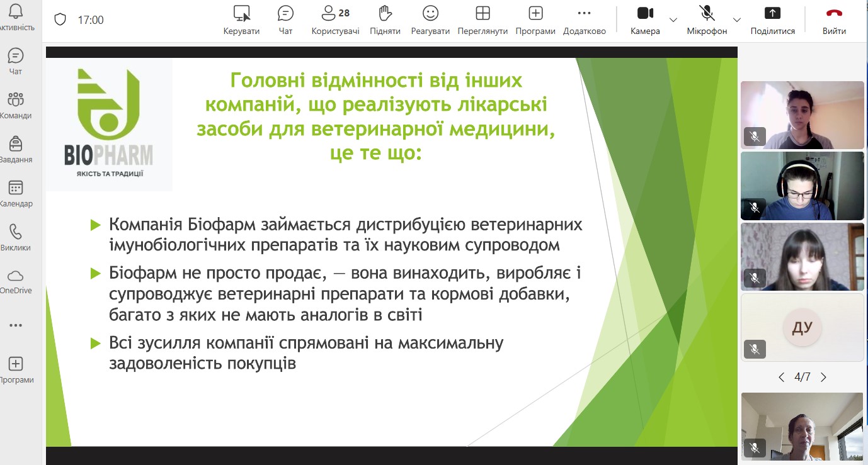Raise hand with the Підняти button
The width and height of the screenshot is (868, 465).
click(x=385, y=20)
